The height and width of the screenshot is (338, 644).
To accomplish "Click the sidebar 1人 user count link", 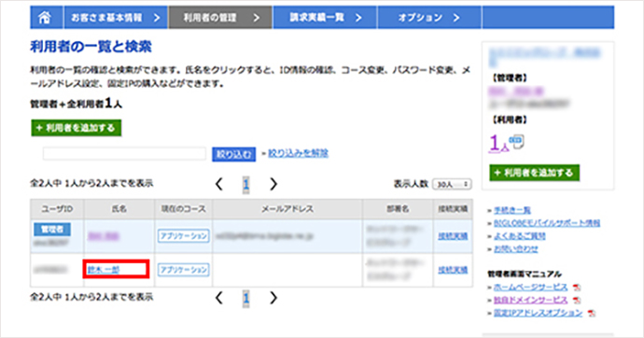I will (x=498, y=144).
